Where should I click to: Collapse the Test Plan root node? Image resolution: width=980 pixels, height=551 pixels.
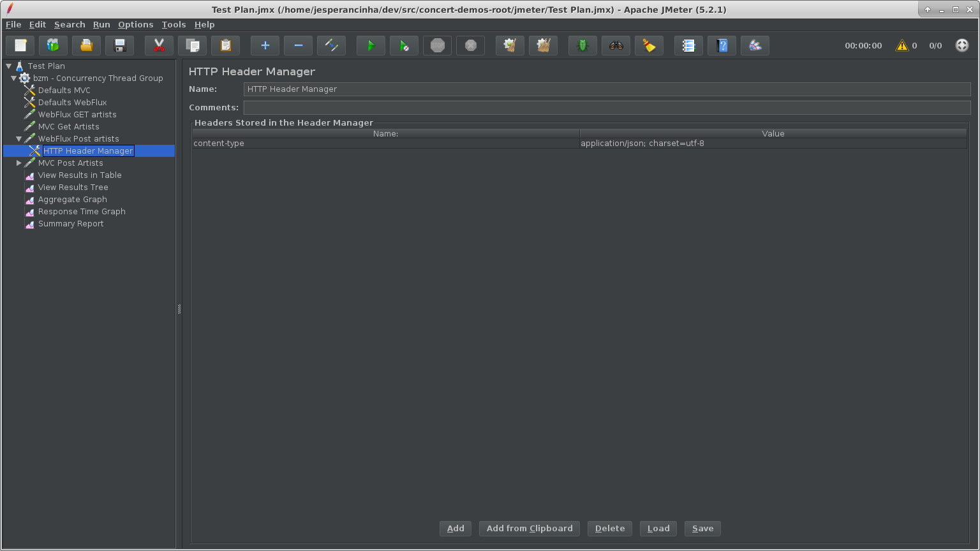coord(9,66)
